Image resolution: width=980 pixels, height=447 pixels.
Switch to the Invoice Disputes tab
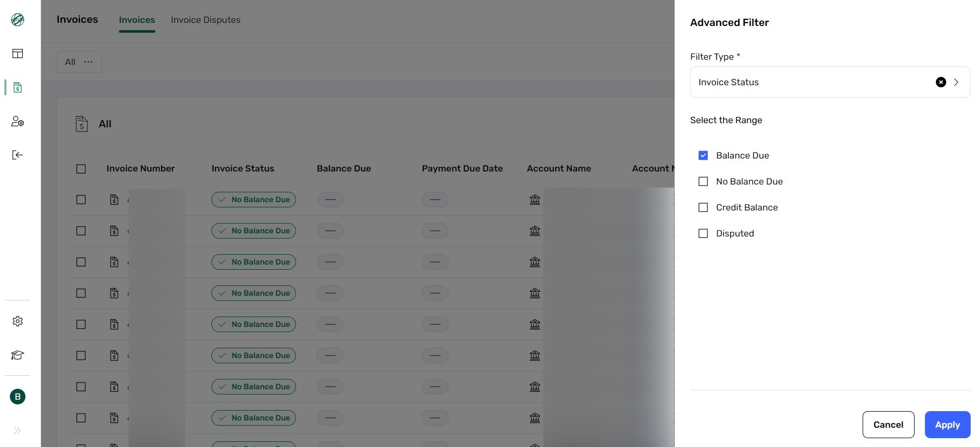click(x=206, y=20)
